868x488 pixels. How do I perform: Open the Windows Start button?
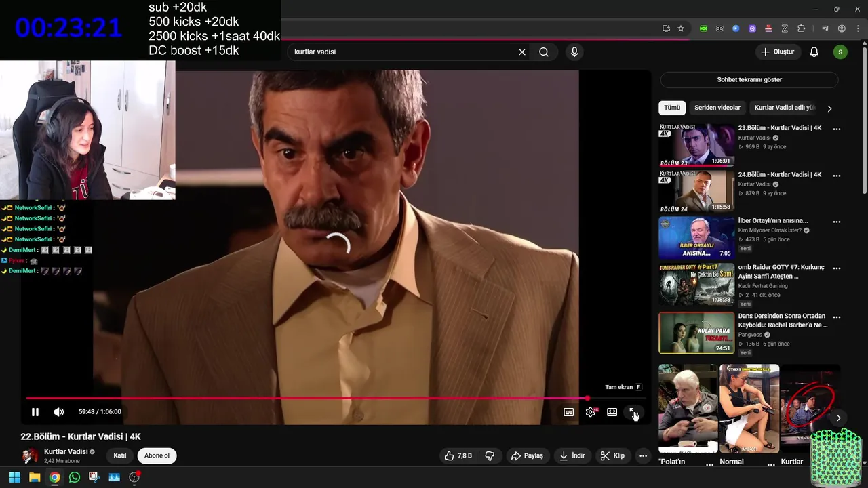(14, 477)
